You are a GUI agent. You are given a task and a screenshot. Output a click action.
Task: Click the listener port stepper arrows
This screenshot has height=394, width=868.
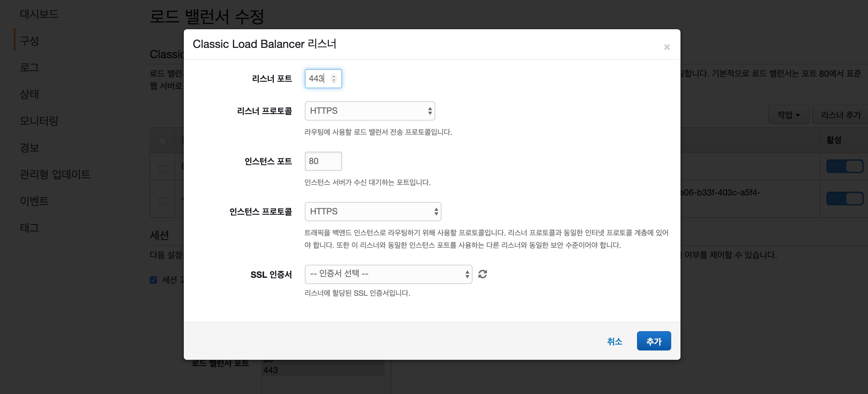(334, 78)
